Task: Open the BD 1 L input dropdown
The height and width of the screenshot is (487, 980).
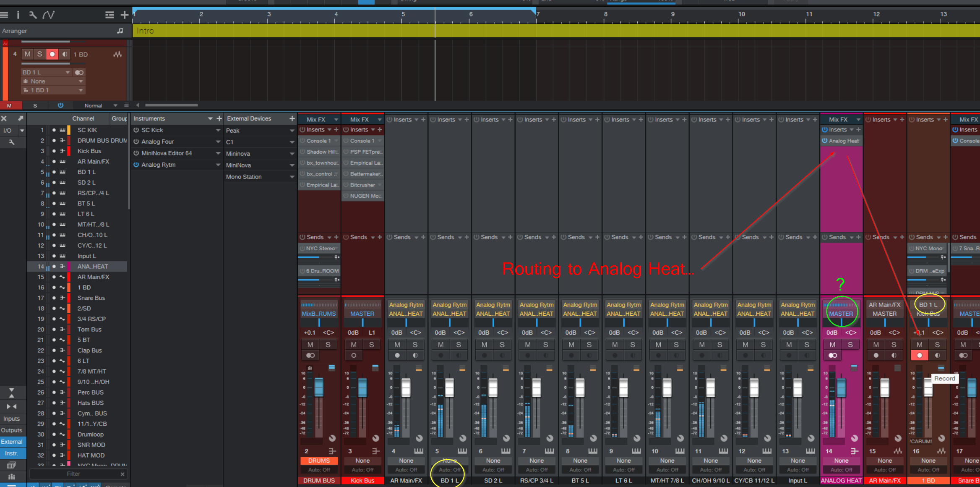Action: (46, 72)
